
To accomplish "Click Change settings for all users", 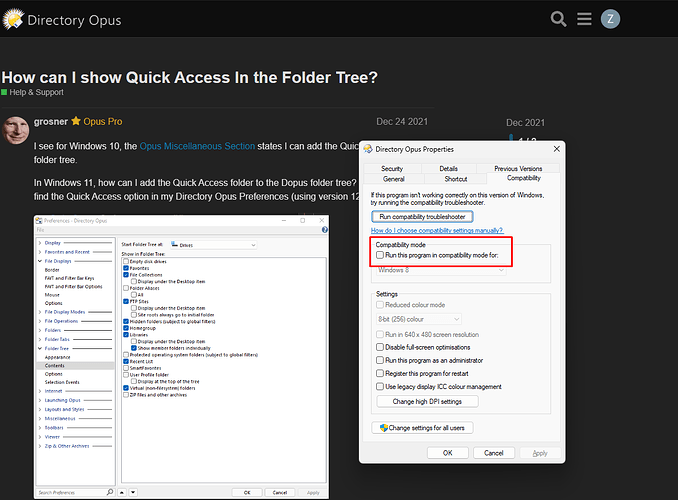I will point(422,428).
